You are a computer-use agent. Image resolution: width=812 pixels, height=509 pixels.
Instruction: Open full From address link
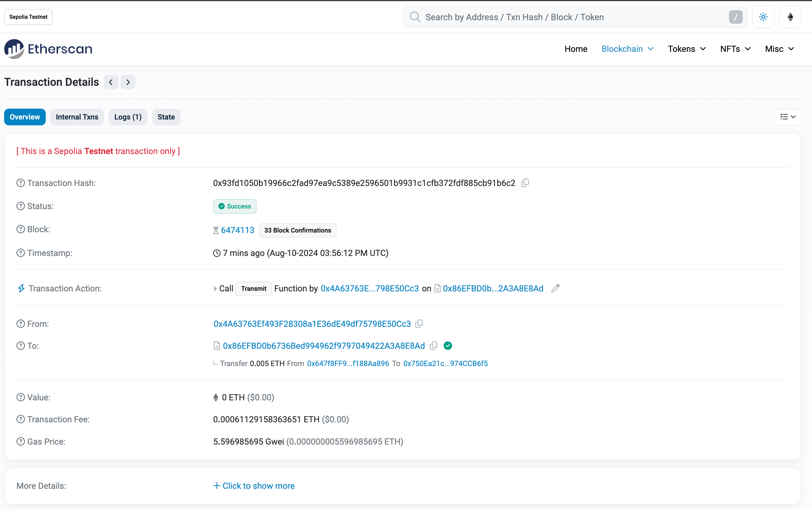pyautogui.click(x=312, y=324)
